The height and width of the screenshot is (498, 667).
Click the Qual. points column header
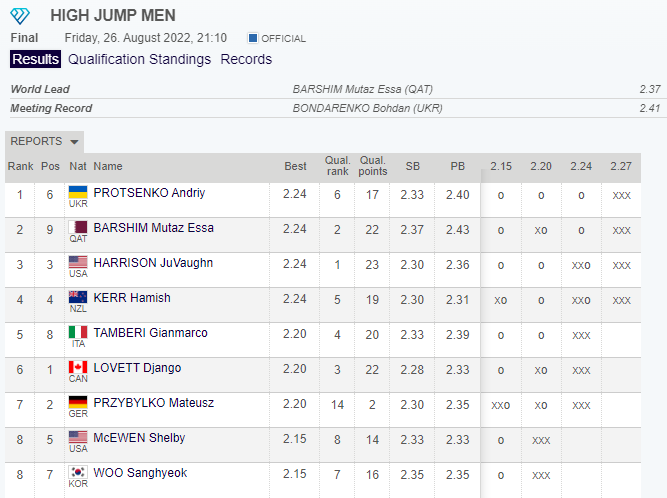point(373,166)
